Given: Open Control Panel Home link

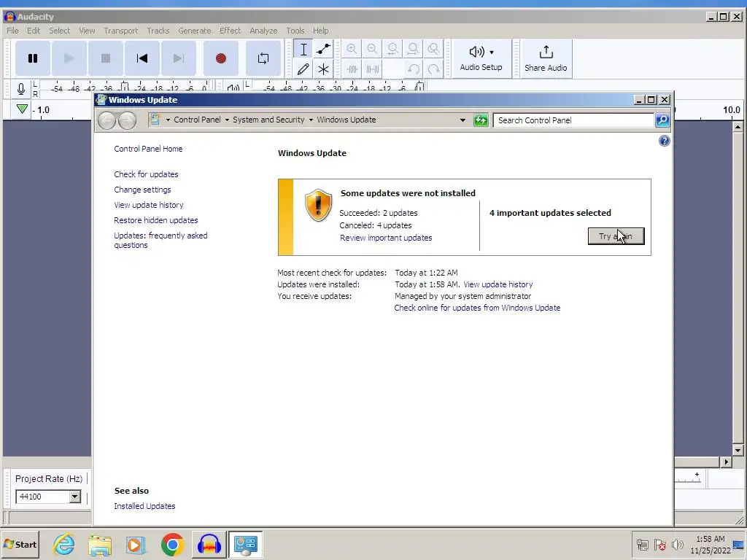Looking at the screenshot, I should pyautogui.click(x=148, y=149).
